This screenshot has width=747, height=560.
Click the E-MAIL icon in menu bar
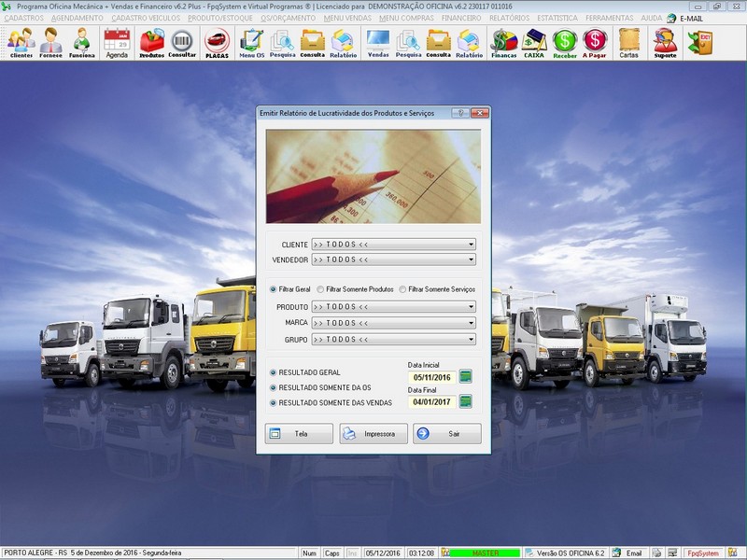point(684,18)
